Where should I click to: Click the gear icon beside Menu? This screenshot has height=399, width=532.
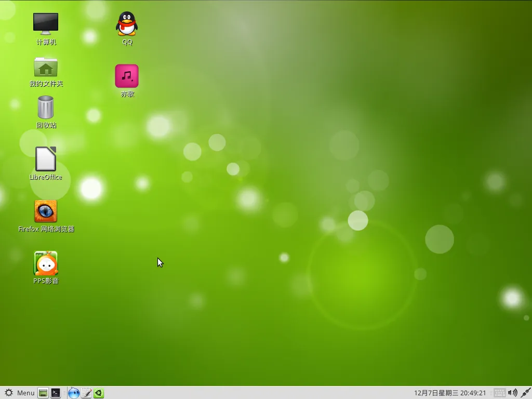pyautogui.click(x=9, y=393)
